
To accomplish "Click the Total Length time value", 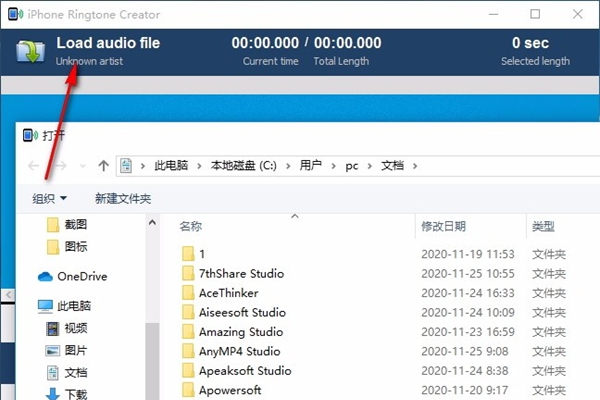I will point(347,43).
